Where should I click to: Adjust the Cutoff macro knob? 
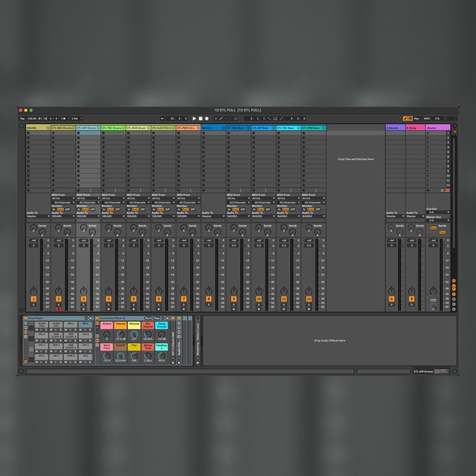(121, 355)
